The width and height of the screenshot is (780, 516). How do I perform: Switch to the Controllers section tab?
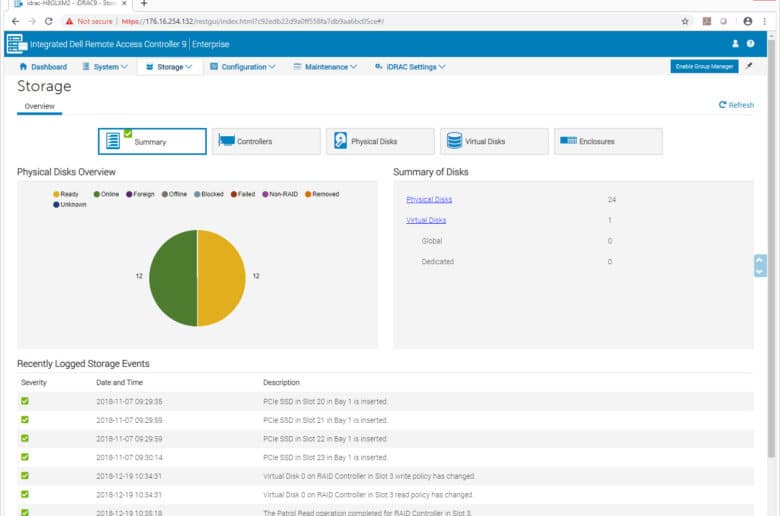(x=266, y=141)
